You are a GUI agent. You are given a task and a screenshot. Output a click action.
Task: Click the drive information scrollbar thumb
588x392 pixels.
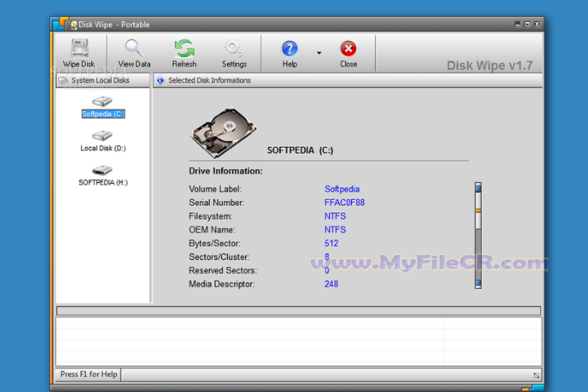478,211
